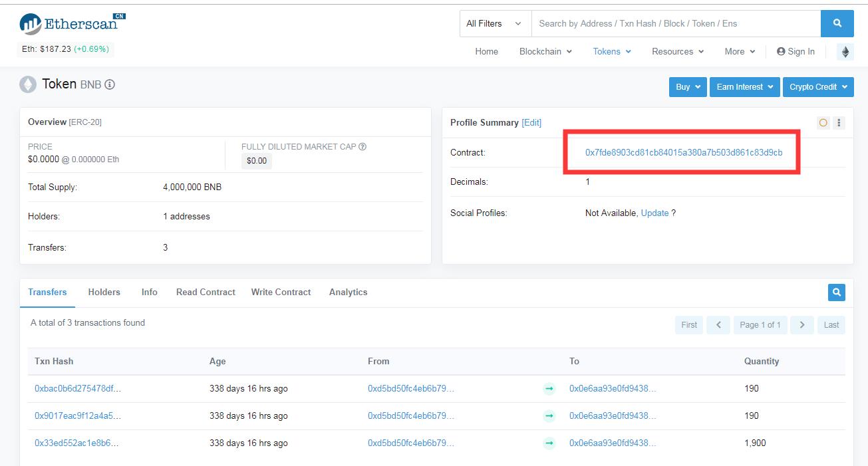Click the Update link for Social Profiles

(654, 213)
